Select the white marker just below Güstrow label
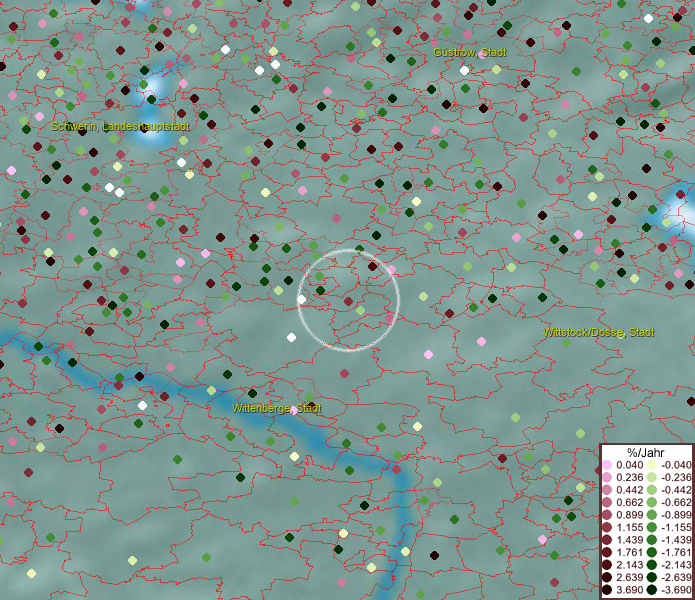Screen dimensions: 695x600 pyautogui.click(x=464, y=70)
